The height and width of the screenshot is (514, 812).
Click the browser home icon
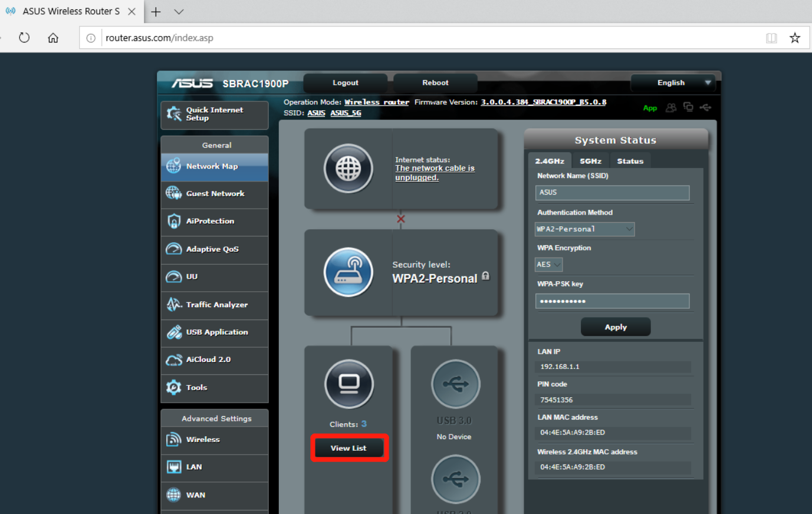53,38
